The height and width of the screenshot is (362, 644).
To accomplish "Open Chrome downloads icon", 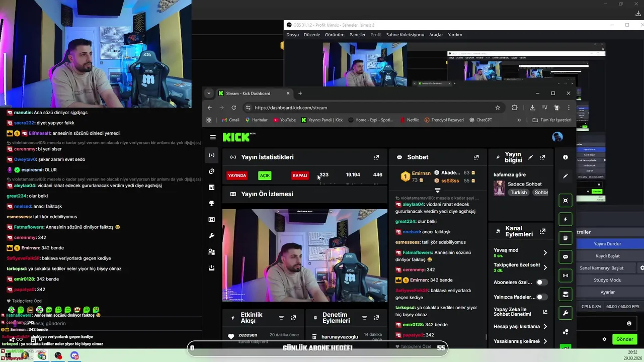I will click(x=532, y=108).
